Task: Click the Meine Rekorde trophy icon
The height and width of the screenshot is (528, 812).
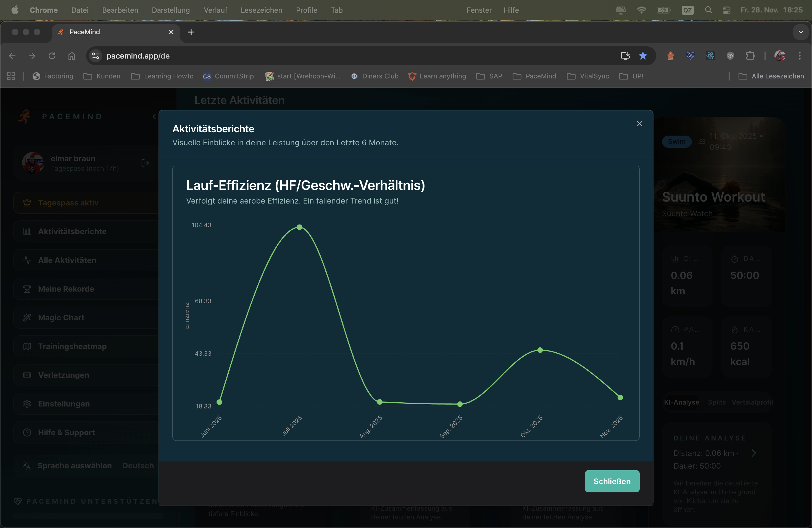Action: click(27, 289)
